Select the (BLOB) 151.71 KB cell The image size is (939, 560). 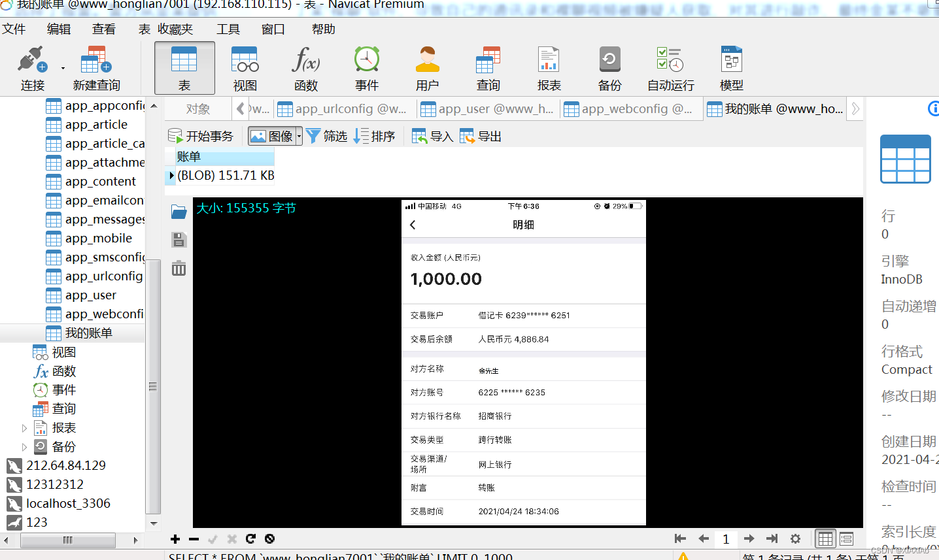pos(225,176)
